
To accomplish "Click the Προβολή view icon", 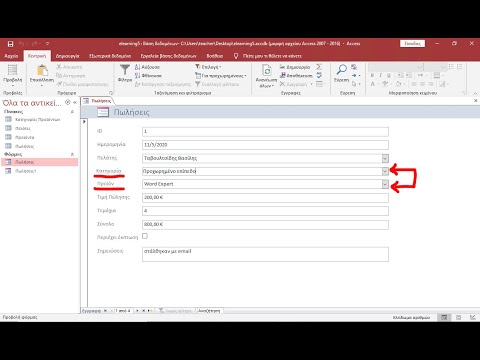I will [x=13, y=71].
